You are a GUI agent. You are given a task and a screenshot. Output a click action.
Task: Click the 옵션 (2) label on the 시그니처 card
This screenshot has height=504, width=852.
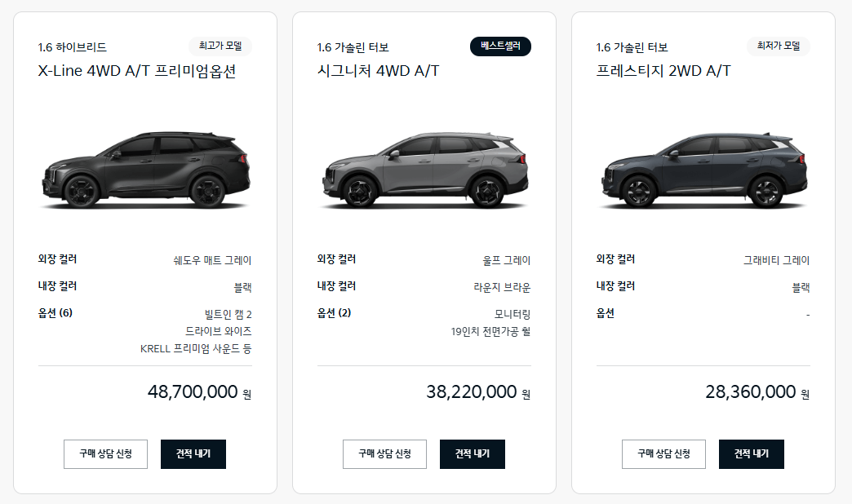(x=336, y=314)
